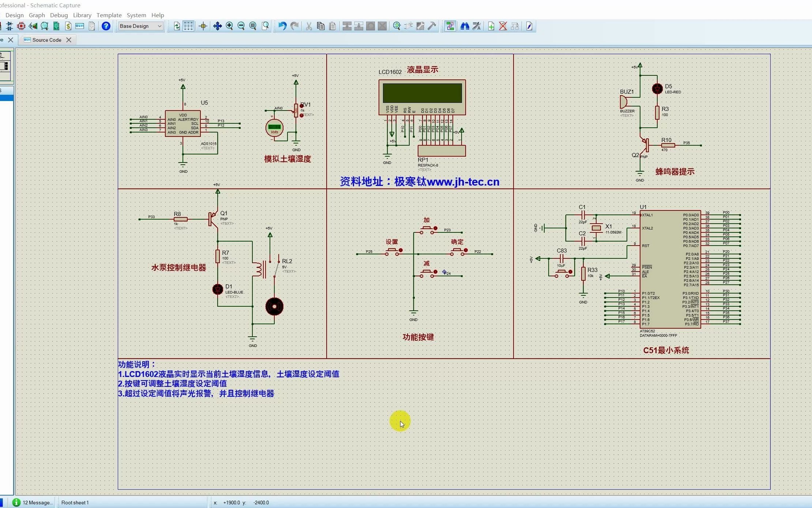Click the Redraw Display refresh icon
Screen dimensions: 812x508
pyautogui.click(x=177, y=26)
